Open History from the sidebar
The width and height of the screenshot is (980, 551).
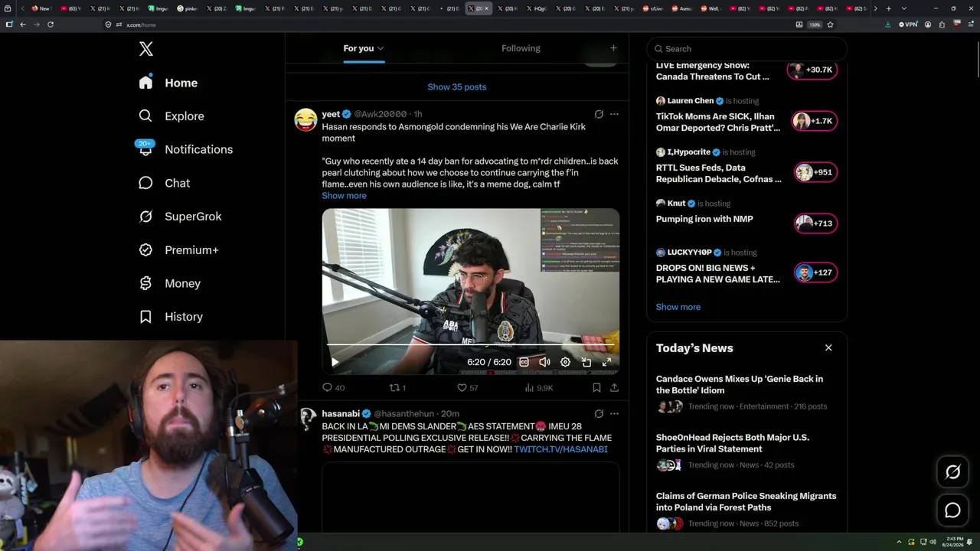pyautogui.click(x=171, y=317)
